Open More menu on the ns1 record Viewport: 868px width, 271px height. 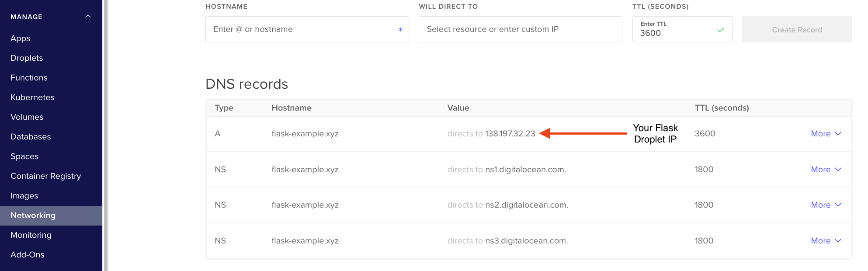[x=826, y=170]
